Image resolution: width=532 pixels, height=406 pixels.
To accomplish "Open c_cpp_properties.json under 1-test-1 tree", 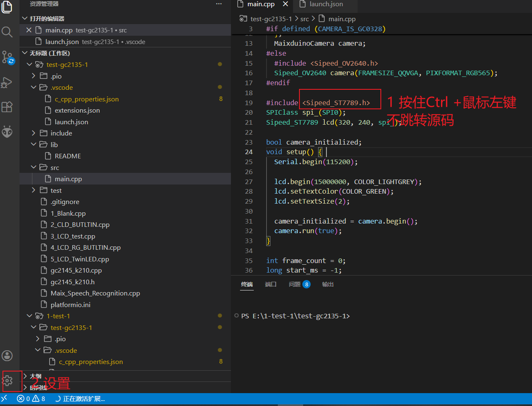I will [125, 362].
